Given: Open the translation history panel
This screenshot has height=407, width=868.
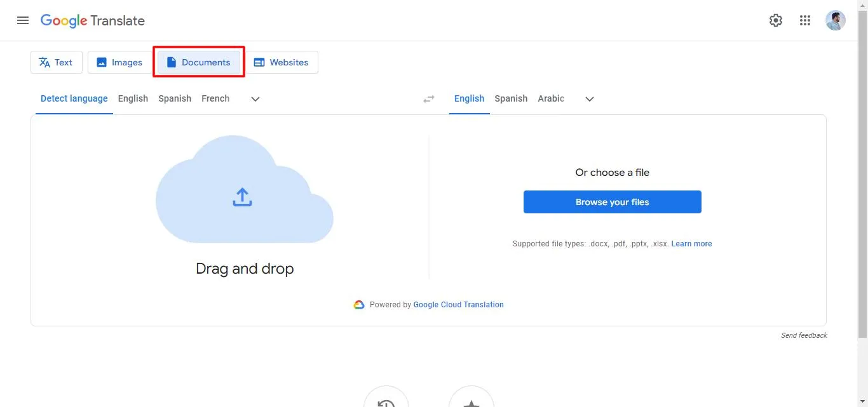Looking at the screenshot, I should [386, 401].
